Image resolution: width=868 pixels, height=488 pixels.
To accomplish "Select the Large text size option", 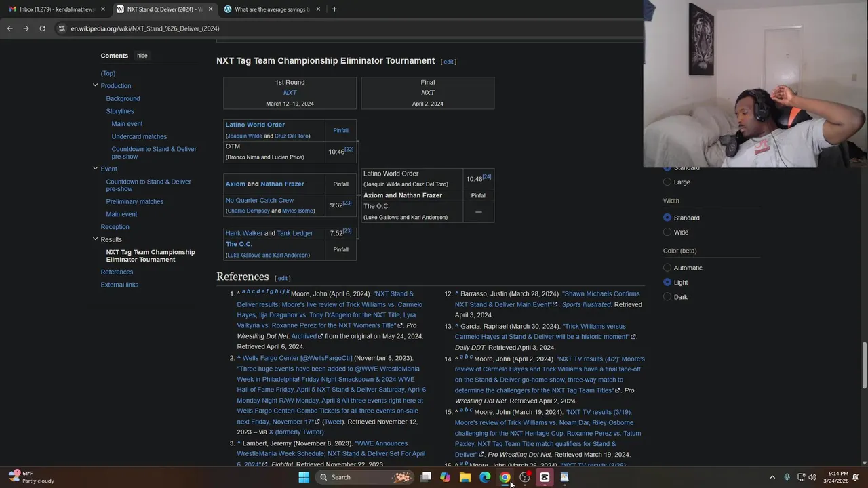I will [x=667, y=182].
